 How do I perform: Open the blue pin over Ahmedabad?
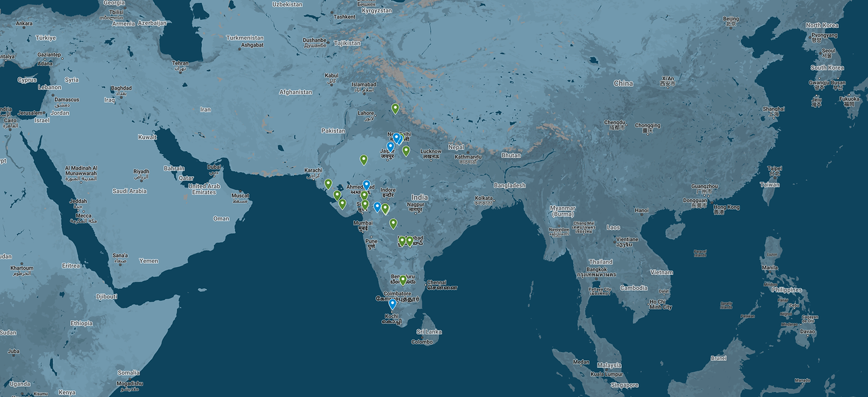366,185
